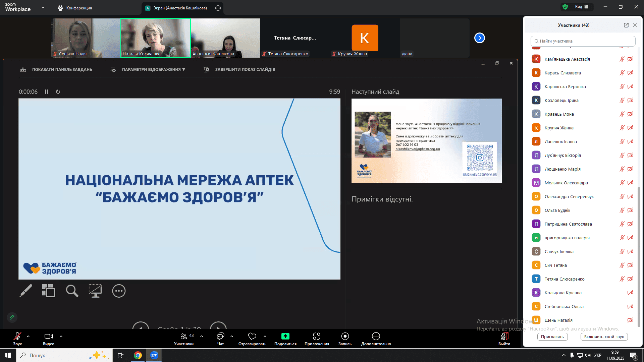The width and height of the screenshot is (644, 362).
Task: Click the next slide preview thumbnail
Action: pyautogui.click(x=427, y=141)
